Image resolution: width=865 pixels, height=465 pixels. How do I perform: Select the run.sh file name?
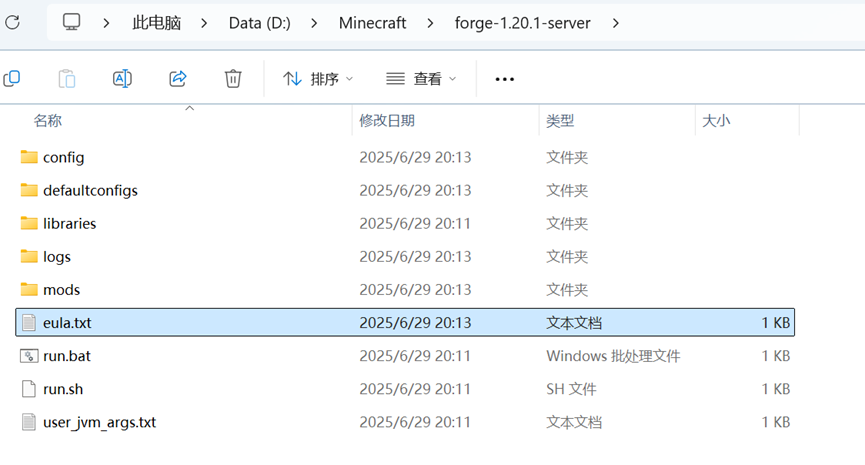(x=63, y=389)
